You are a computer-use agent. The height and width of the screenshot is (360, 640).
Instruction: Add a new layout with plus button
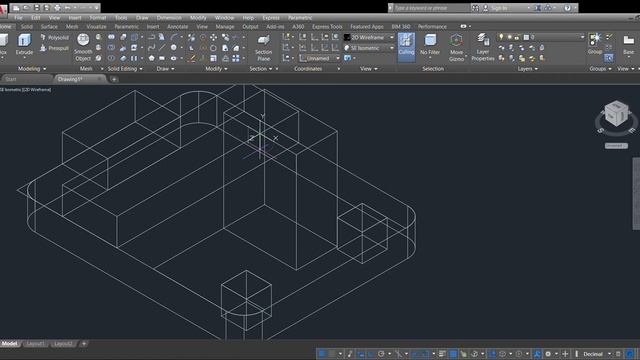84,344
